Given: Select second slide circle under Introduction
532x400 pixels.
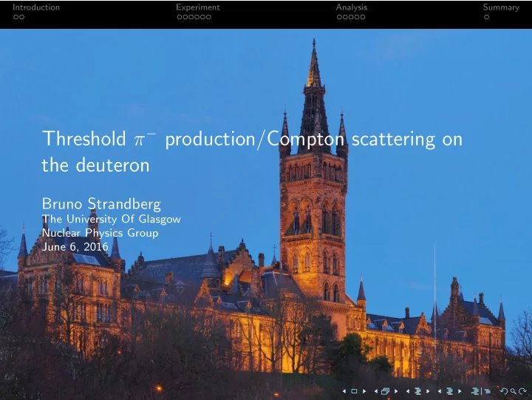Looking at the screenshot, I should tap(21, 17).
